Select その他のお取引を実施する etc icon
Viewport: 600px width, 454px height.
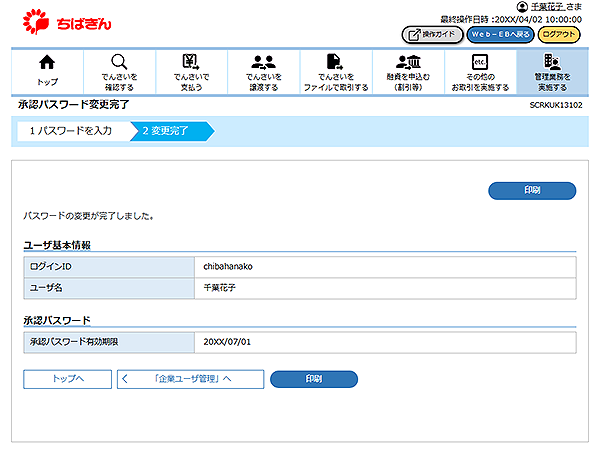coord(479,62)
